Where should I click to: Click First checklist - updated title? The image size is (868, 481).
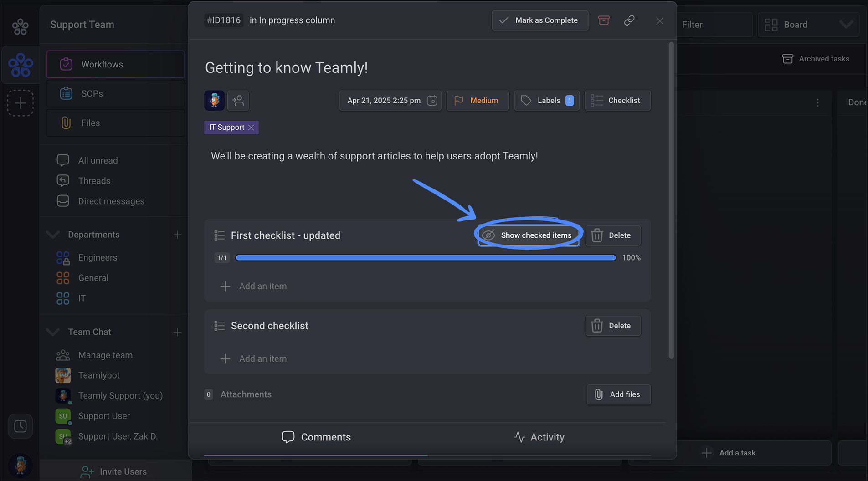tap(285, 235)
